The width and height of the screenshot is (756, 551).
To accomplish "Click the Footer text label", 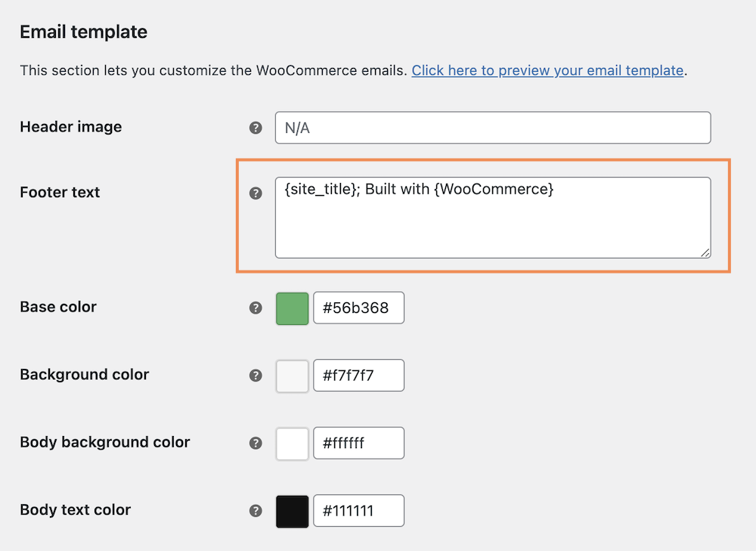I will (60, 193).
